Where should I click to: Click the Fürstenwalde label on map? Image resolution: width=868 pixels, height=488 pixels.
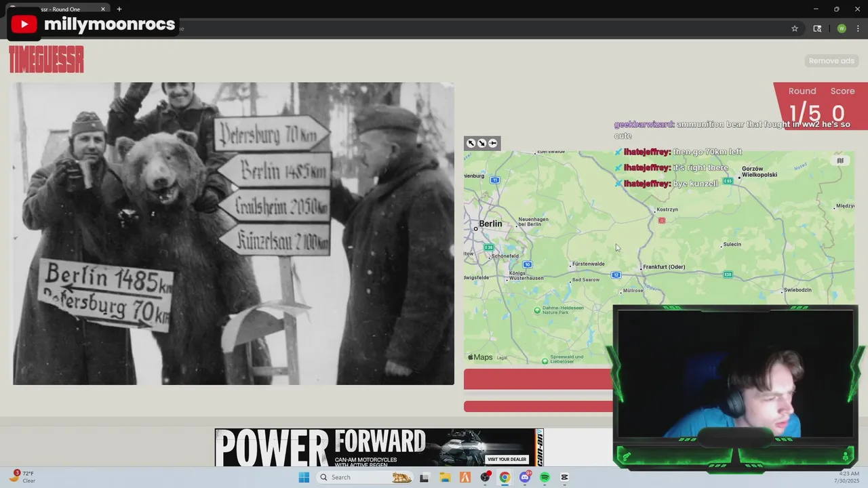click(x=589, y=264)
